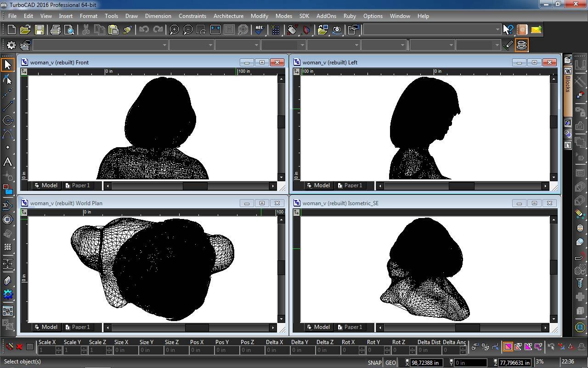Screen dimensions: 588x368
Task: Expand the first dropdown after the Layers icon
Action: coord(164,45)
